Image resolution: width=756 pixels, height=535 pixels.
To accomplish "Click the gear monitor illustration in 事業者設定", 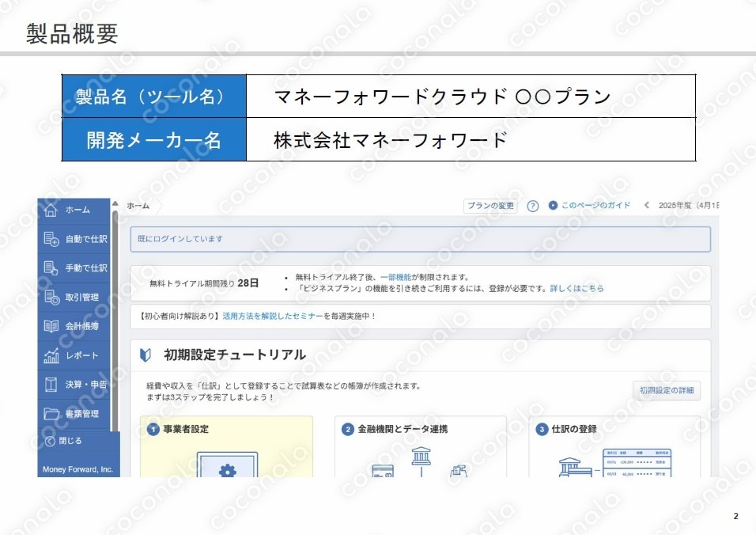I will point(227,465).
